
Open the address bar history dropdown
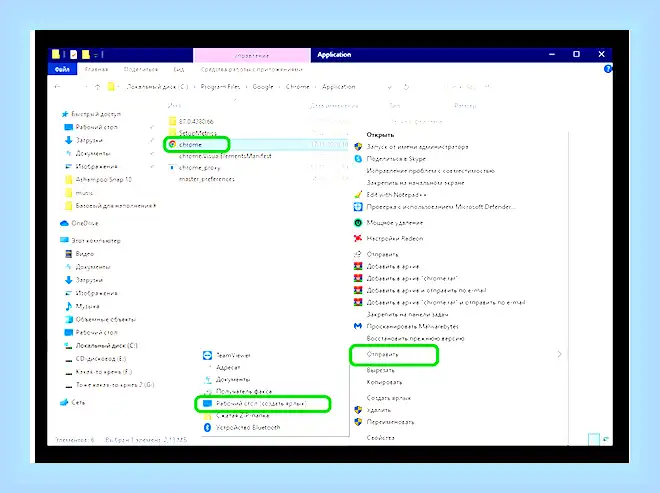(390, 87)
